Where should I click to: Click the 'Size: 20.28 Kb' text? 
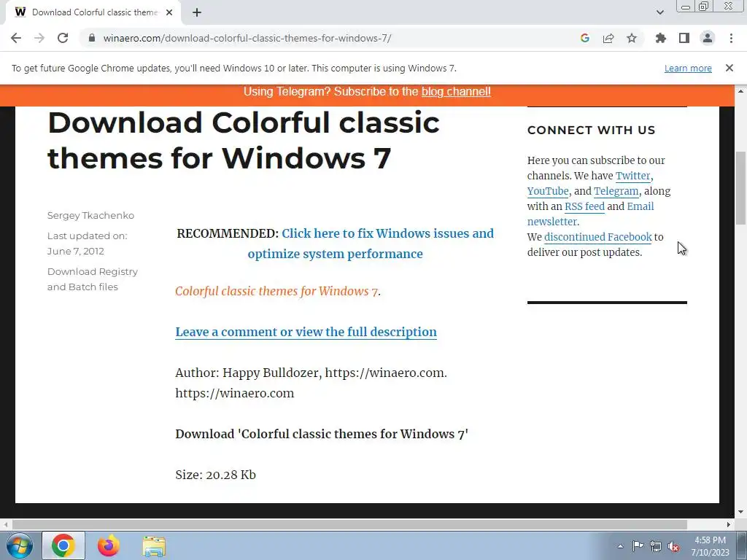215,475
